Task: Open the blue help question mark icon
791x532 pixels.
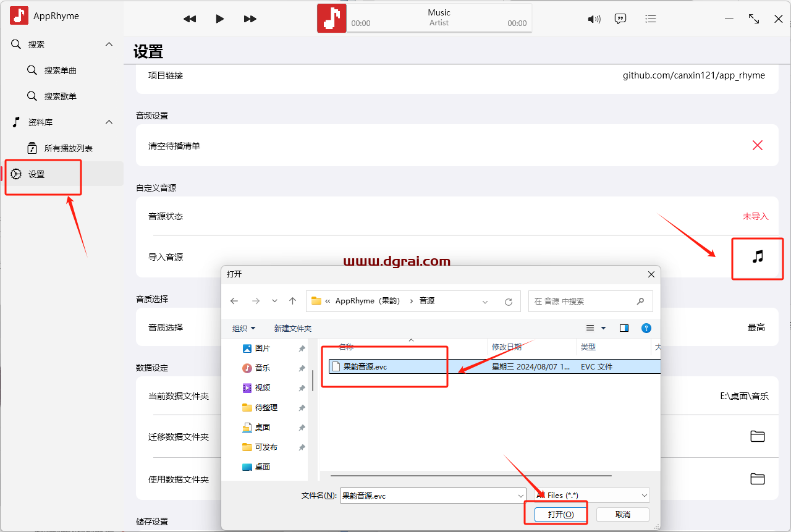Action: [646, 328]
